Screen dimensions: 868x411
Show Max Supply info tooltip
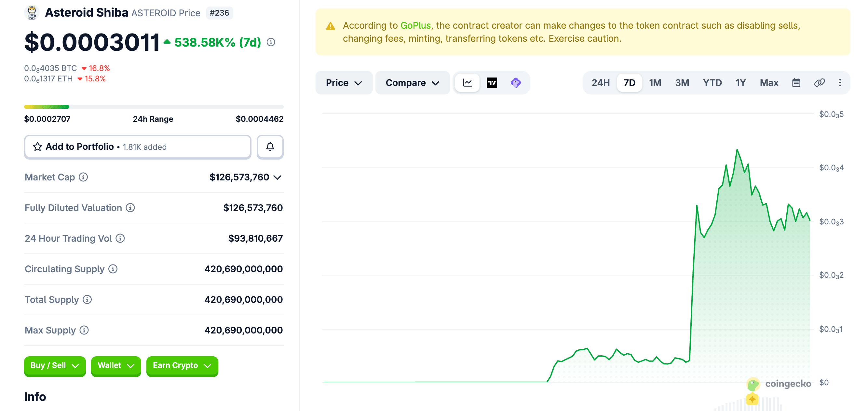pos(84,330)
